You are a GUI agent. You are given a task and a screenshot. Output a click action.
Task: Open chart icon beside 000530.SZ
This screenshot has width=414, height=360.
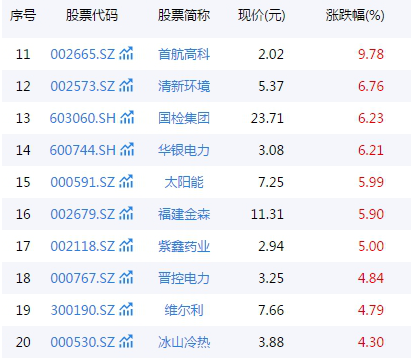click(x=126, y=341)
